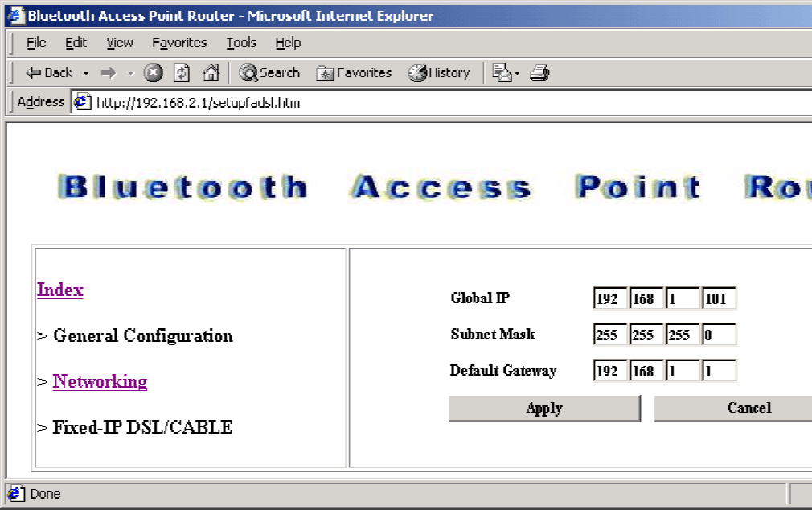Click Subnet Mask third octet field

click(683, 335)
